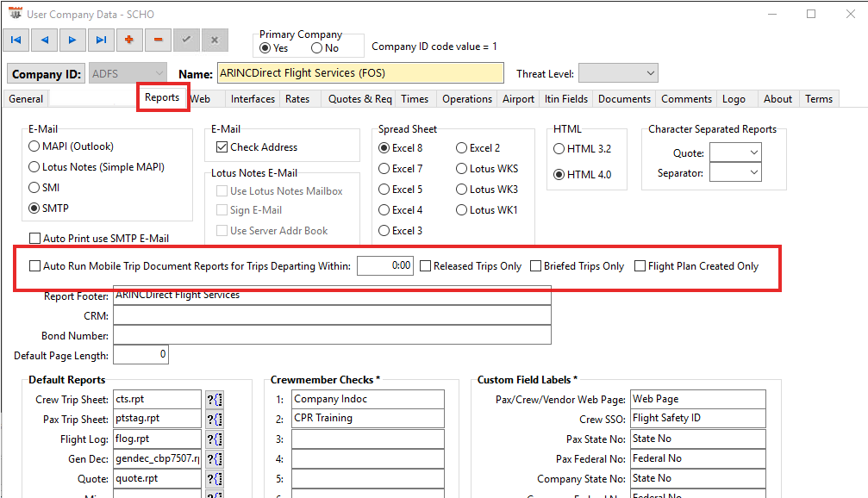Switch to the Reports tab
Viewport: 868px width, 498px height.
tap(162, 97)
